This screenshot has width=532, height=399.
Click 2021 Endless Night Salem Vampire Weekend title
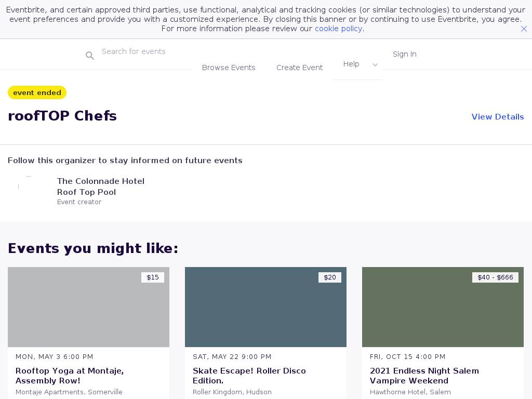click(x=424, y=376)
